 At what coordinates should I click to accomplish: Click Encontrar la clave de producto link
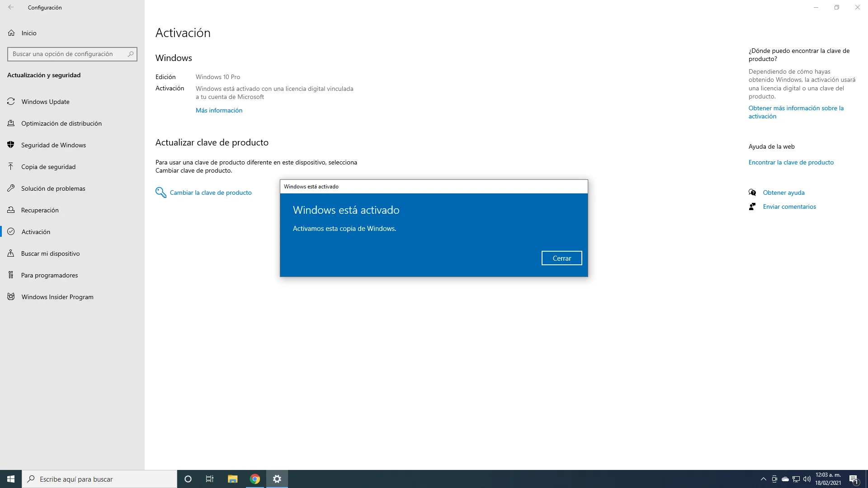[791, 162]
